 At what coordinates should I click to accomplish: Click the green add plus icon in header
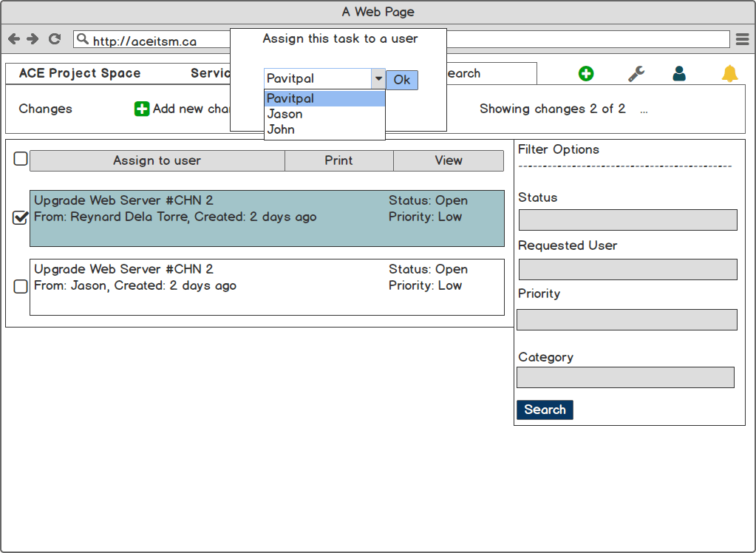586,73
